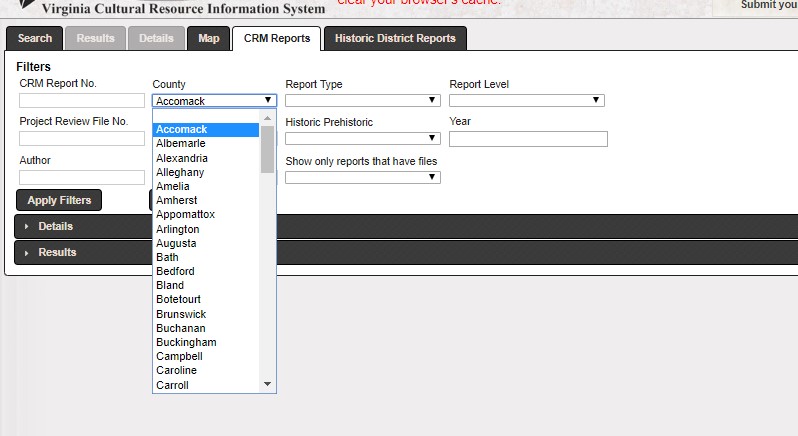798x436 pixels.
Task: Open the Historic Prehistoric dropdown
Action: tap(363, 138)
